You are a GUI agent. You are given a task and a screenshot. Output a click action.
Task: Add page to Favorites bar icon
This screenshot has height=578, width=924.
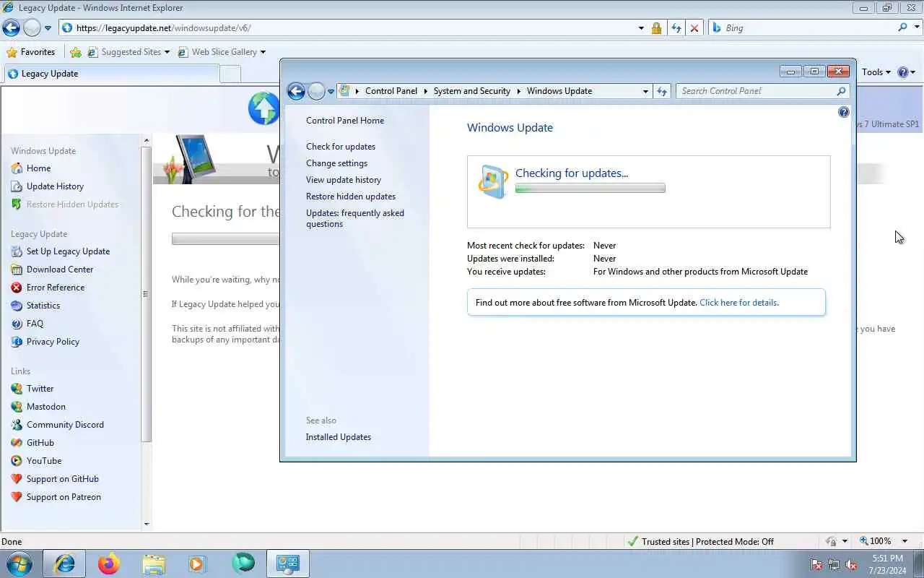[76, 52]
